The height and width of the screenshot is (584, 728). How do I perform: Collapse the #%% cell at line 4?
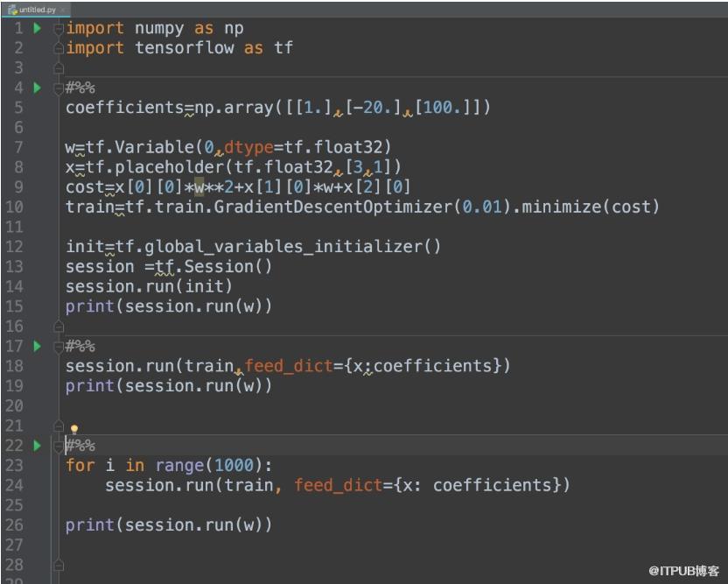pos(59,88)
